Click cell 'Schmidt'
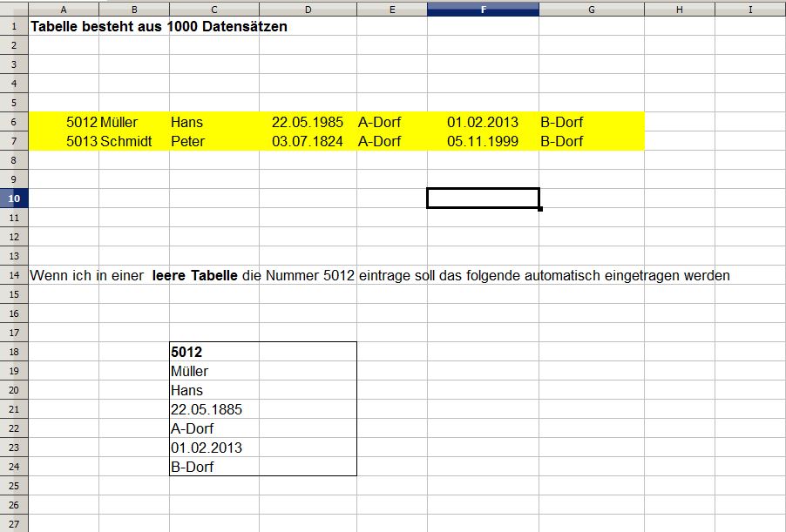Viewport: 786px width, 532px height. click(134, 141)
